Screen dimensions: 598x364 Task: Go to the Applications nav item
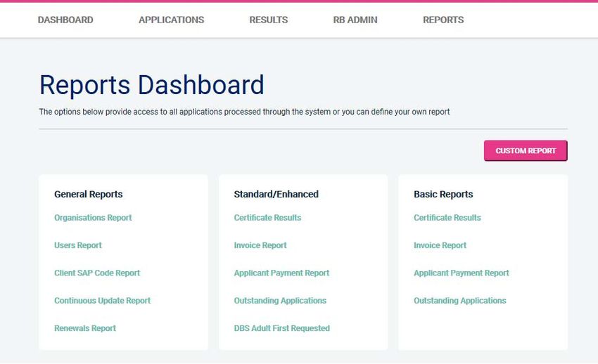171,20
